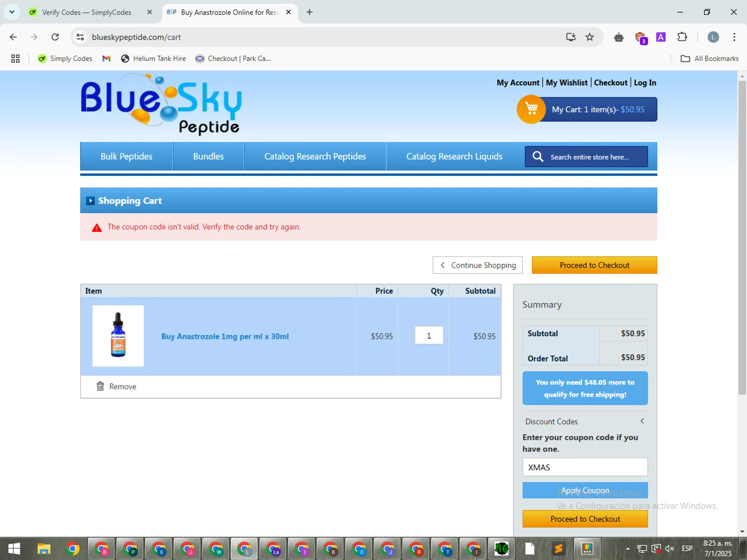Click the trash can Remove icon
This screenshot has height=560, width=747.
[x=100, y=386]
